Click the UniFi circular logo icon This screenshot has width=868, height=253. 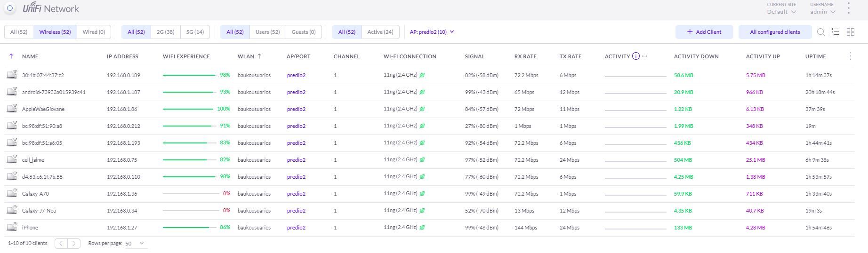pyautogui.click(x=10, y=8)
